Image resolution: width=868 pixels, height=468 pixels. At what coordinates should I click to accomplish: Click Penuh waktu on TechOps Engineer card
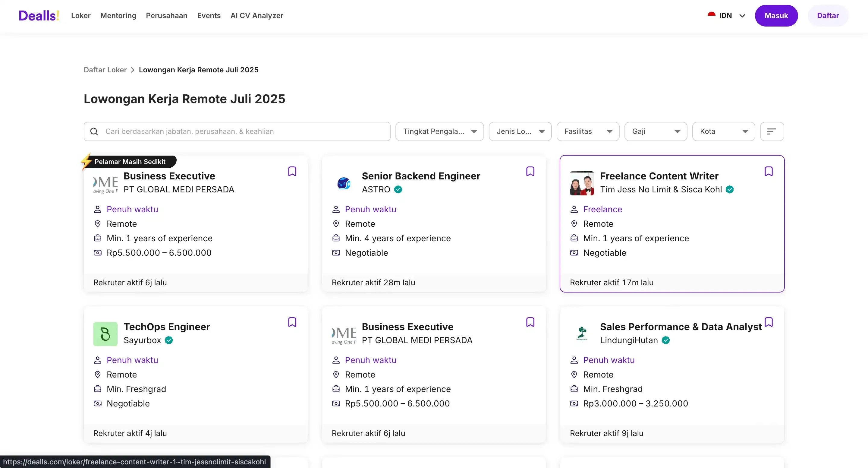[132, 360]
